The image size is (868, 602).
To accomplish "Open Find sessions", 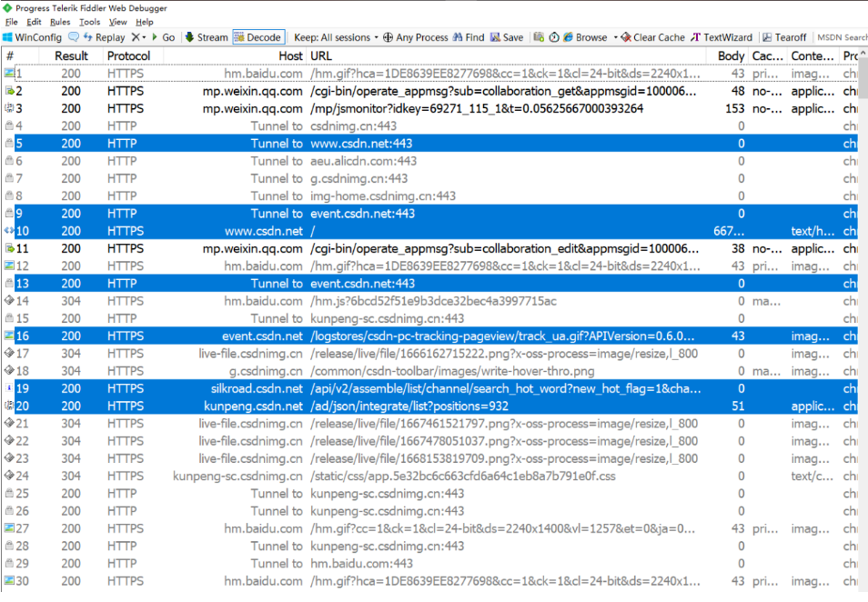I will pyautogui.click(x=469, y=37).
